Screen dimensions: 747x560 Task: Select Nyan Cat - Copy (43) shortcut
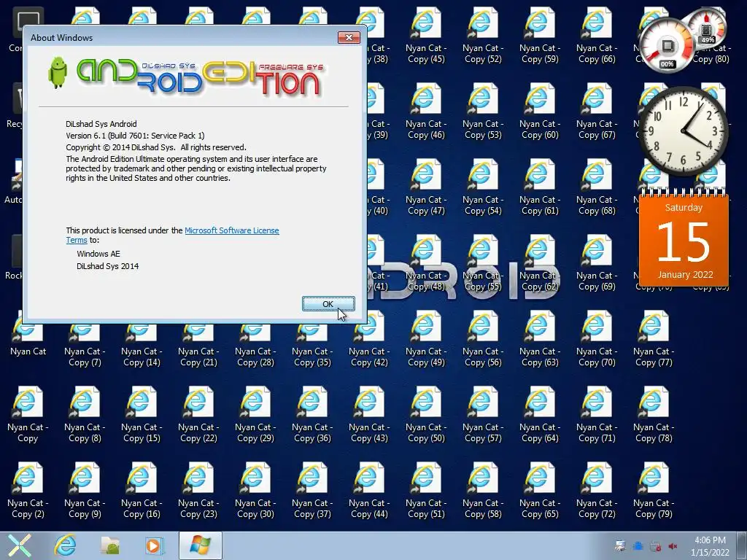369,415
